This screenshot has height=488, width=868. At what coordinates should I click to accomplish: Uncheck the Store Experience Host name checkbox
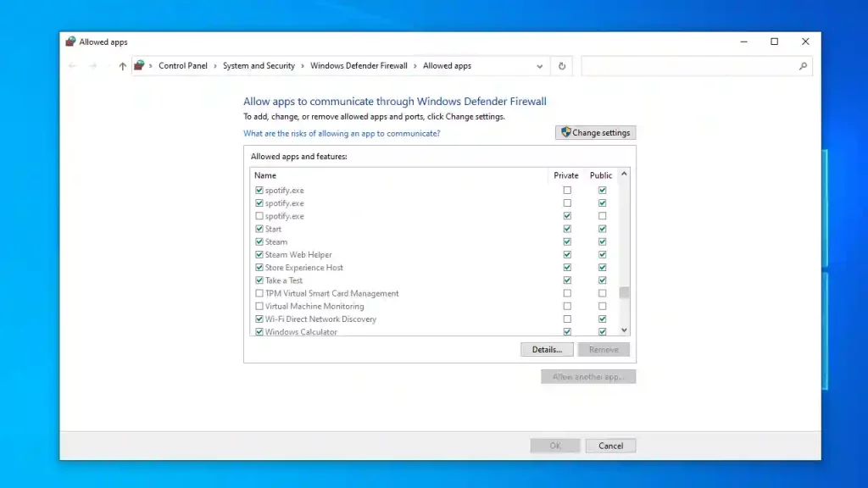click(x=259, y=267)
